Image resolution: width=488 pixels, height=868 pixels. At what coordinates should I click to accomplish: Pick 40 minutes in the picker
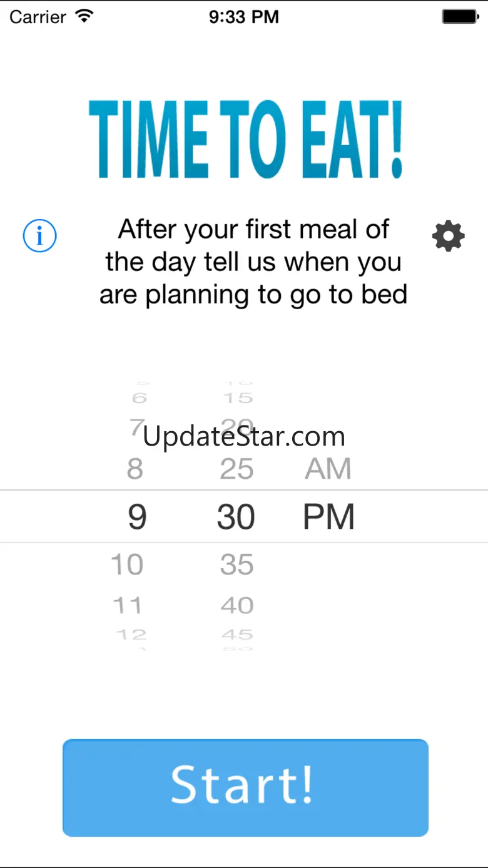(x=236, y=605)
